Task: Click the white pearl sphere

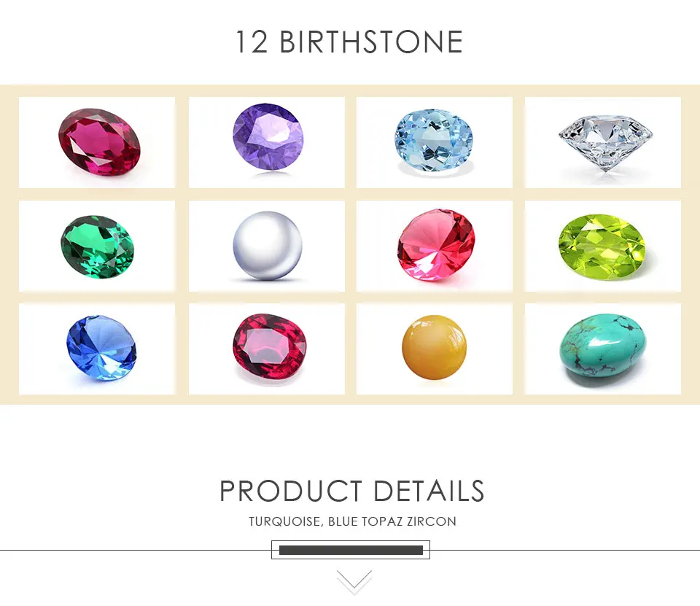Action: pos(268,246)
